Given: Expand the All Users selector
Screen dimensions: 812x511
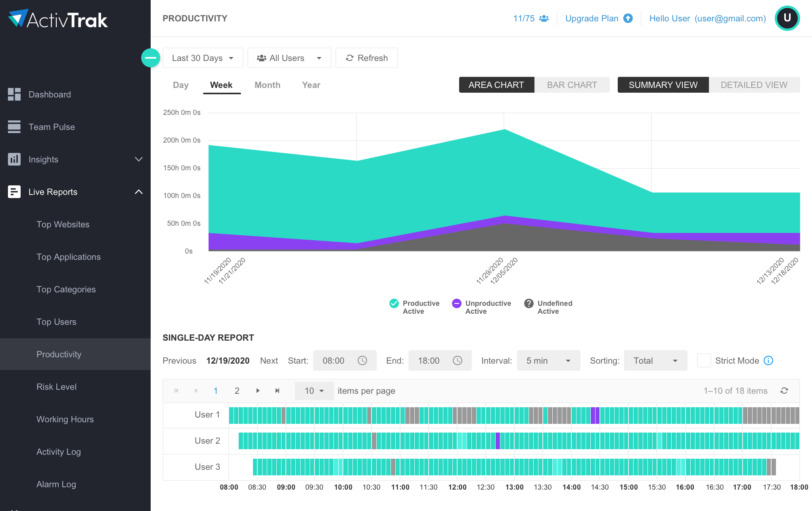Looking at the screenshot, I should [x=289, y=58].
